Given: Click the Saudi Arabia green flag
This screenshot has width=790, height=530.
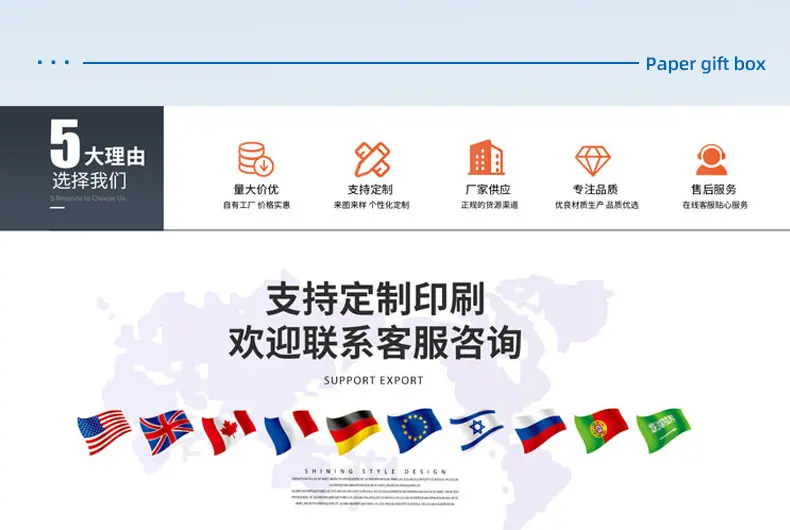Looking at the screenshot, I should coord(664,431).
